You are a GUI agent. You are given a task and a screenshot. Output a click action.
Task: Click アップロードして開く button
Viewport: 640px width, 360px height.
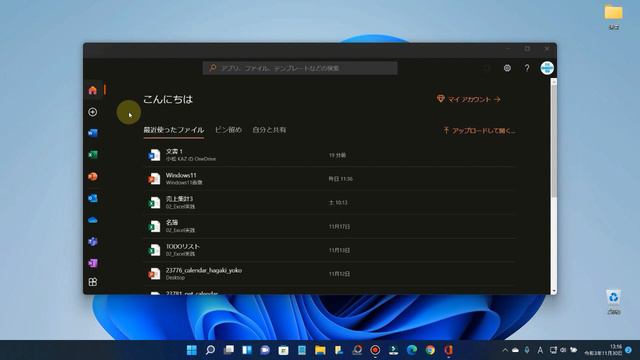(x=479, y=131)
